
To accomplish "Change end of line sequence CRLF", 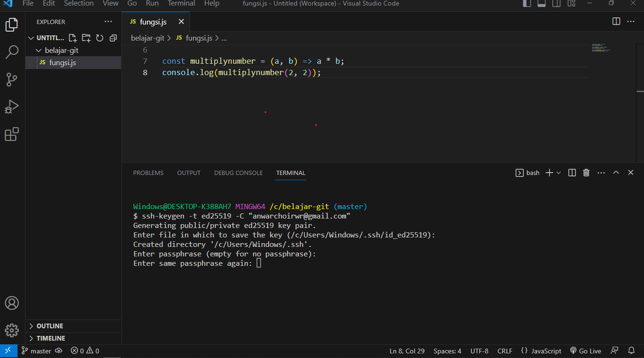I will coord(505,351).
